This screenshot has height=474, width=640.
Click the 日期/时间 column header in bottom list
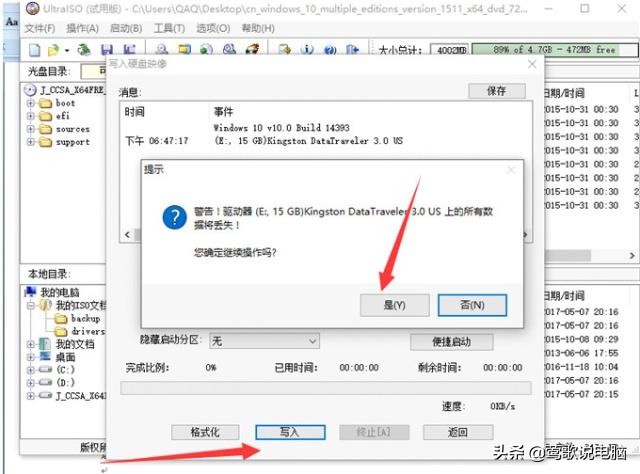tap(564, 296)
